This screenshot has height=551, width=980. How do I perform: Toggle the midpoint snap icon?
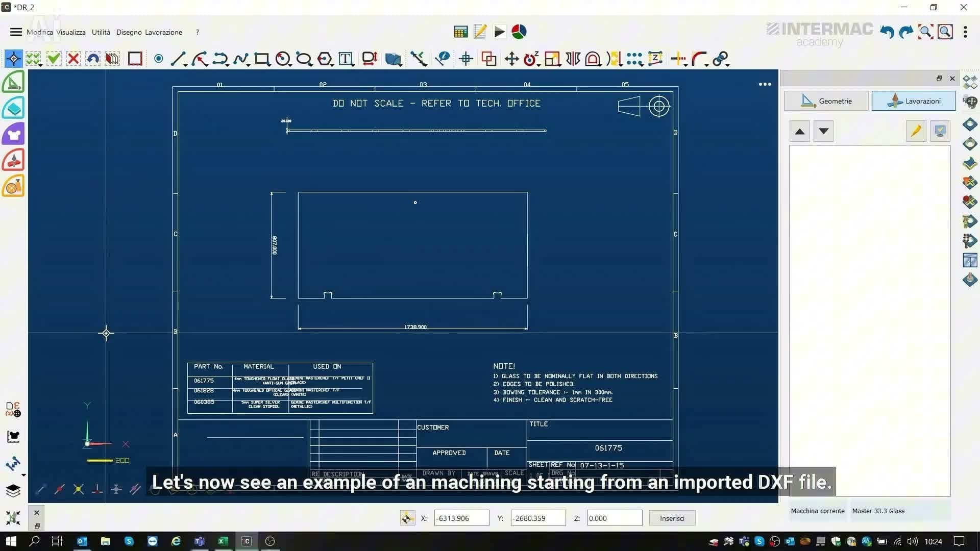[x=60, y=489]
